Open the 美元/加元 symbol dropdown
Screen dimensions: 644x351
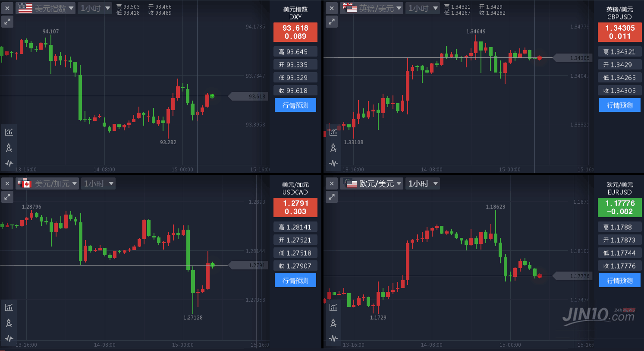47,183
